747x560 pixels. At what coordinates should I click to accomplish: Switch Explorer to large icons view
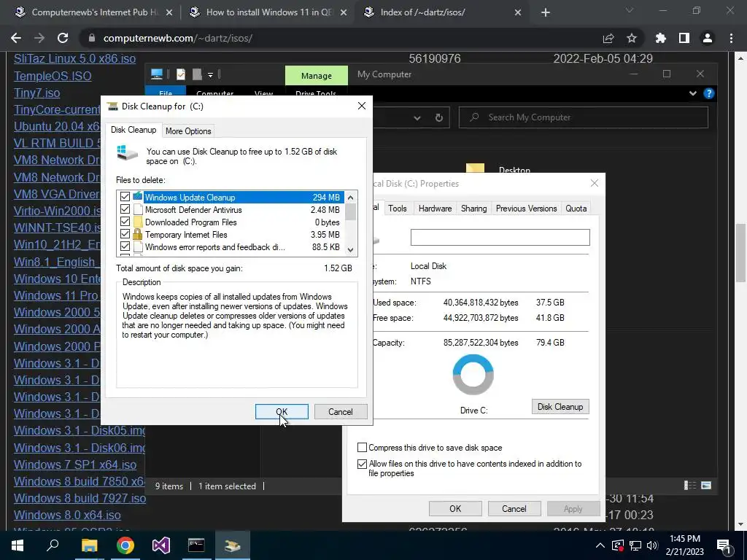pos(706,485)
